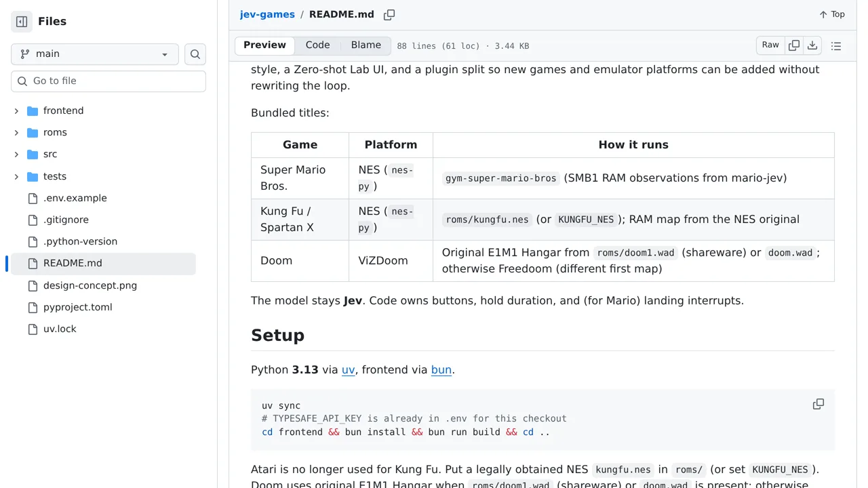Select uv.lock in the file tree

tap(60, 329)
